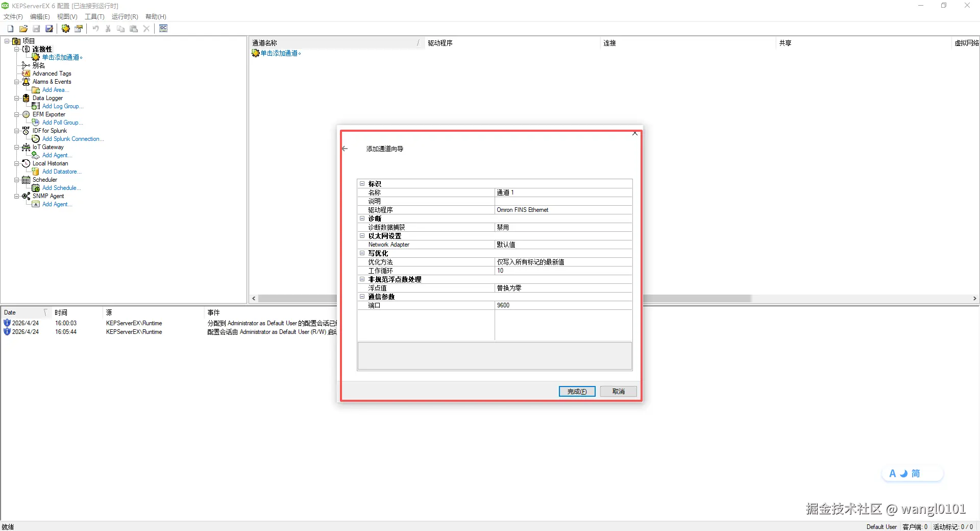Collapse the Data Logger tree node
The image size is (980, 531).
click(x=17, y=98)
